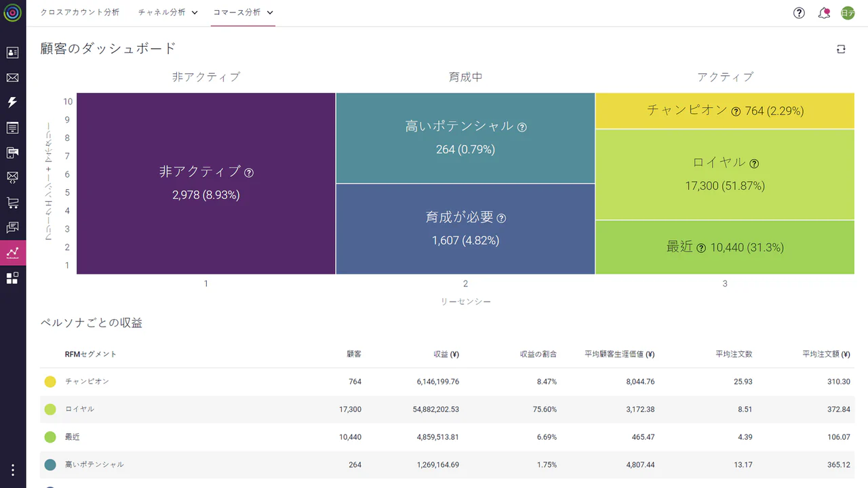Click average order amount 372.84

[x=839, y=409]
